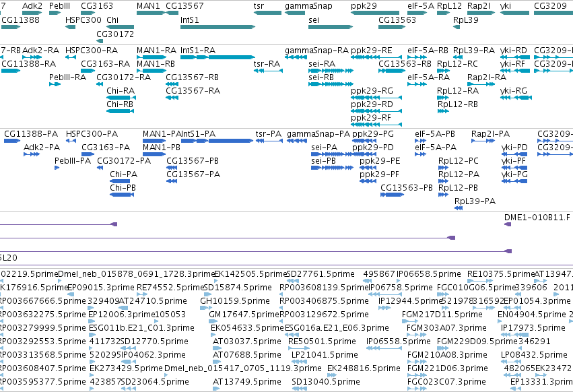573x392 pixels.
Task: Click the Rap2l-PA coding feature
Action: click(x=483, y=141)
